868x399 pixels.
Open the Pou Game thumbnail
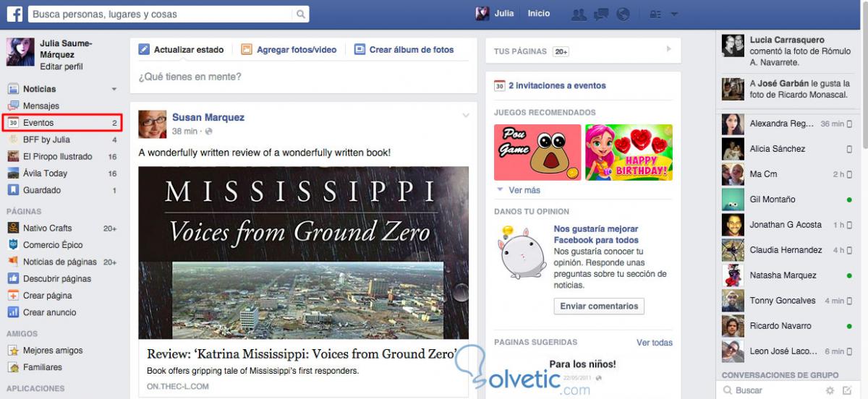pyautogui.click(x=537, y=152)
